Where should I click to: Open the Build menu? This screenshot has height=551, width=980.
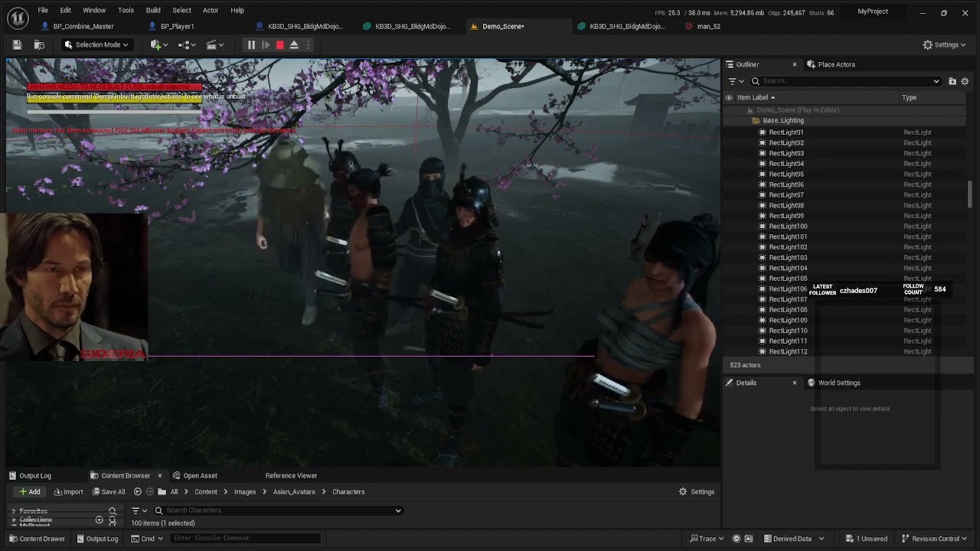[153, 10]
